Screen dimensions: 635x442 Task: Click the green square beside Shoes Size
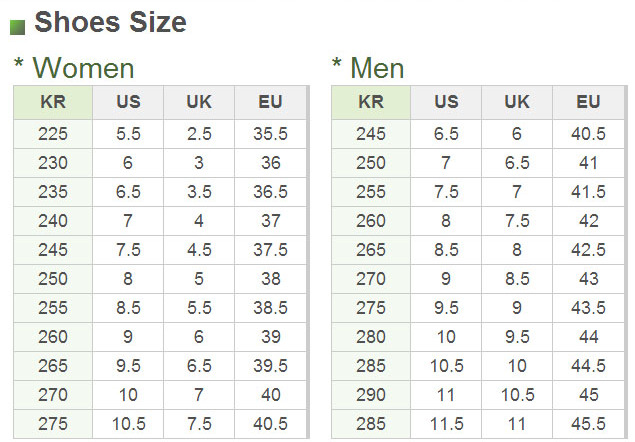[18, 26]
